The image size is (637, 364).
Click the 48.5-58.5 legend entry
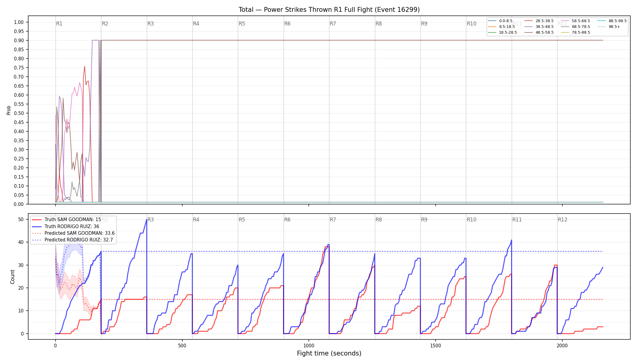[x=539, y=32]
